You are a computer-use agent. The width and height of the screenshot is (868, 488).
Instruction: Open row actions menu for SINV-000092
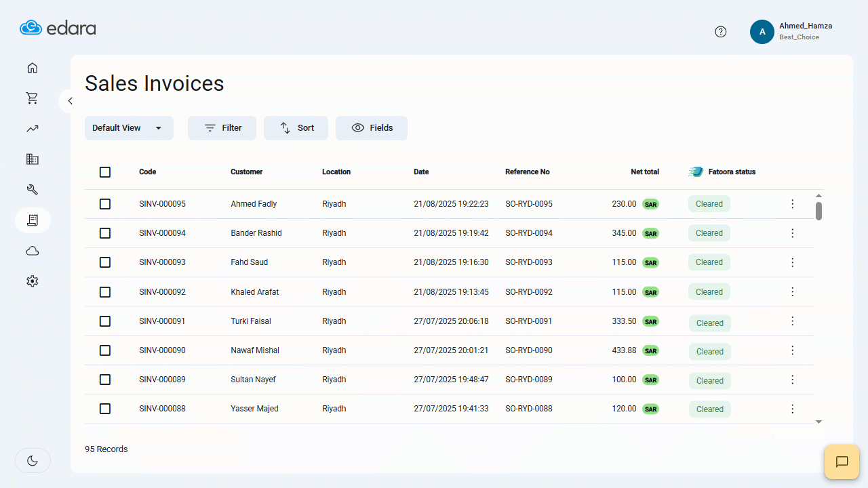tap(792, 292)
